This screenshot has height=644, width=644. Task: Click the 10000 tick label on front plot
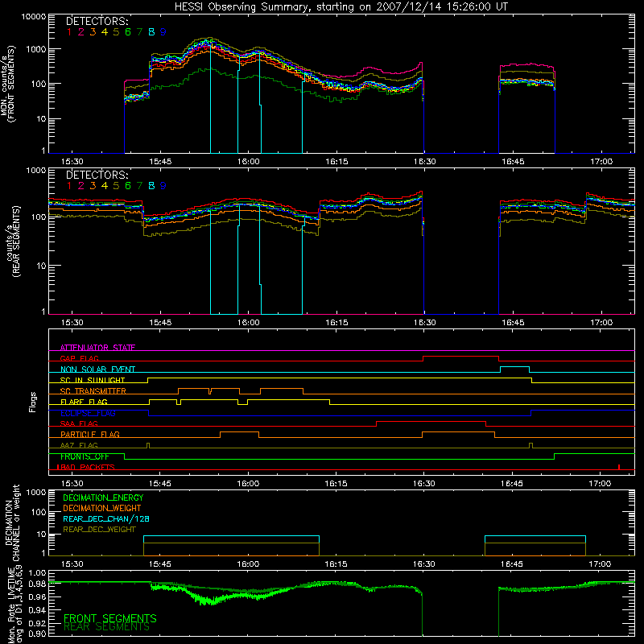(x=33, y=16)
